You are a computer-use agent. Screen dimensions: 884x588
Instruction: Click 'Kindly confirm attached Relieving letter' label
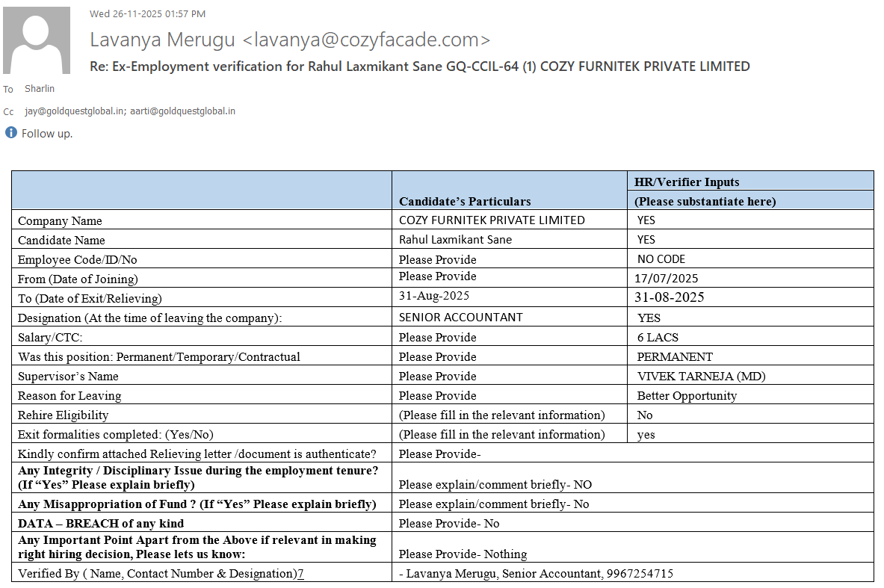coord(197,454)
